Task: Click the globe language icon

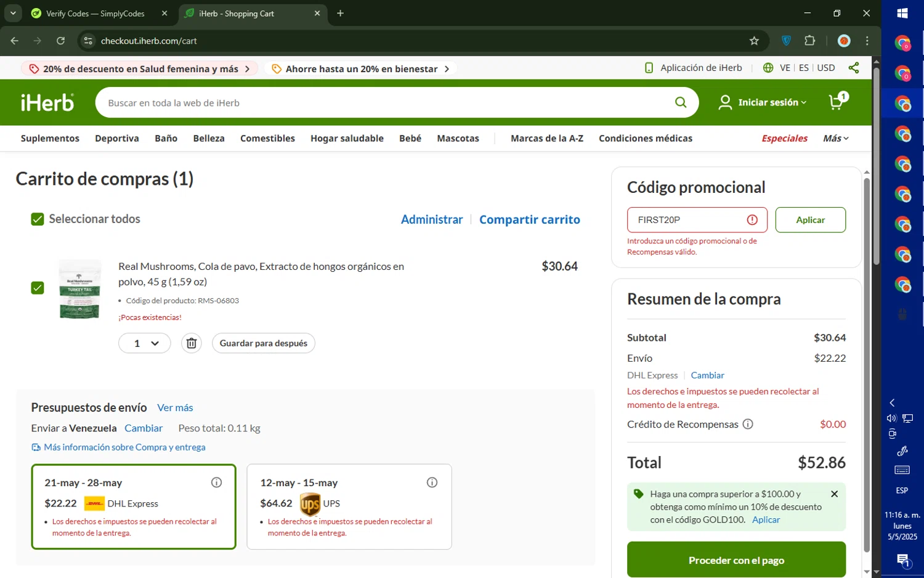Action: point(768,68)
